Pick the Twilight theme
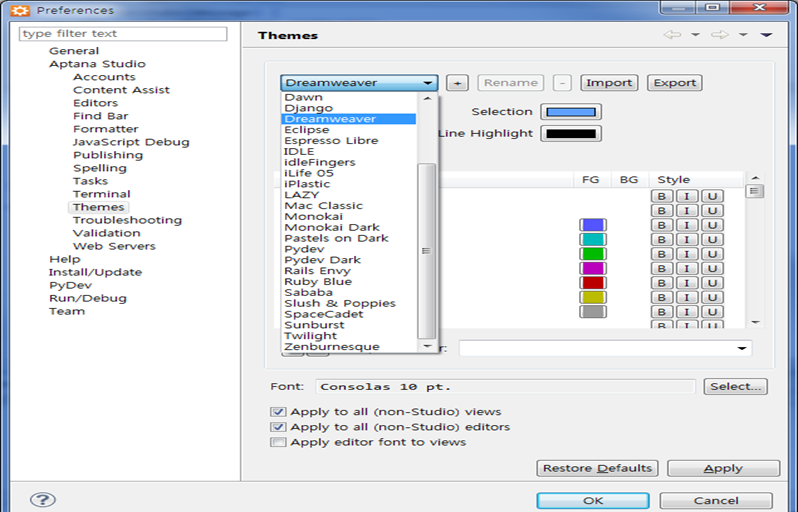 click(310, 336)
